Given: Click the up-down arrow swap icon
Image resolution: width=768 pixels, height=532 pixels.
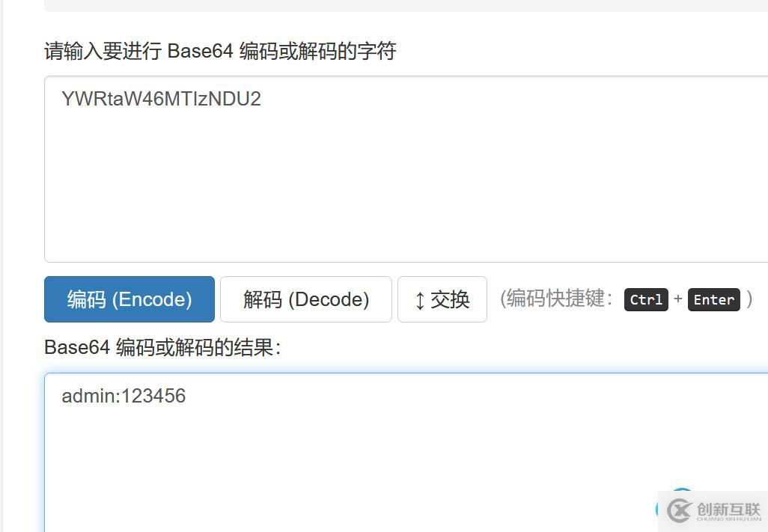Looking at the screenshot, I should point(420,300).
